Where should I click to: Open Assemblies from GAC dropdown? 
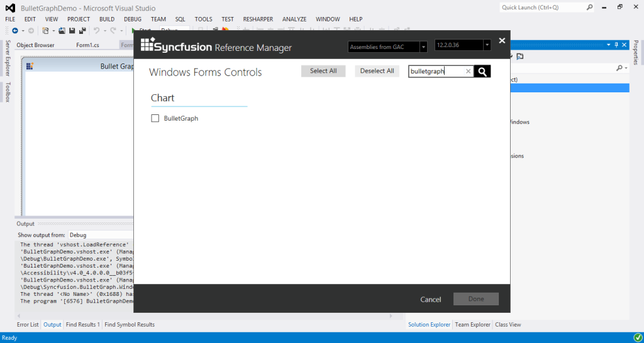423,46
